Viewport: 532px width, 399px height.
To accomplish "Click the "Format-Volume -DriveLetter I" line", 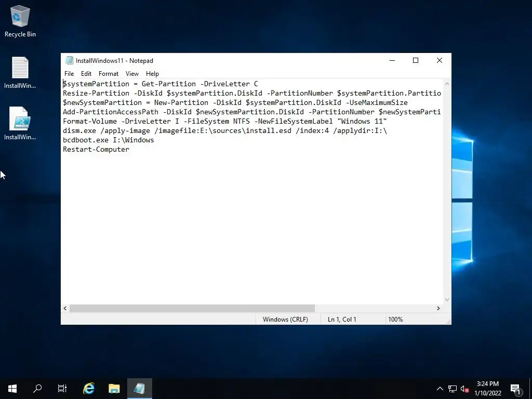I will [224, 121].
